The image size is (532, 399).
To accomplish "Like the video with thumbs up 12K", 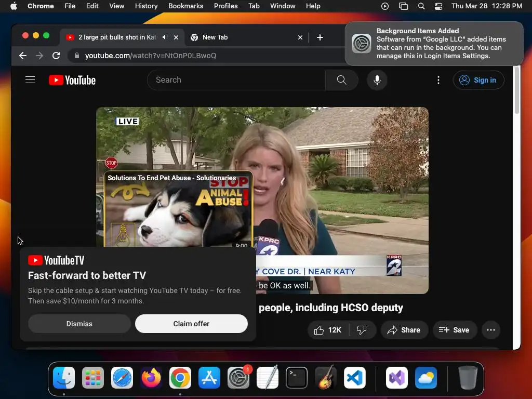I will [328, 330].
